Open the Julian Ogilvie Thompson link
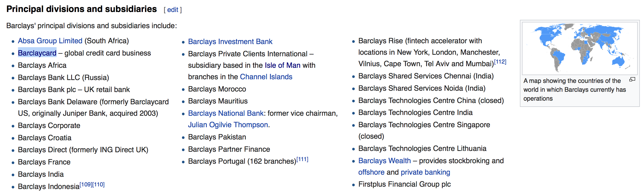 228,125
